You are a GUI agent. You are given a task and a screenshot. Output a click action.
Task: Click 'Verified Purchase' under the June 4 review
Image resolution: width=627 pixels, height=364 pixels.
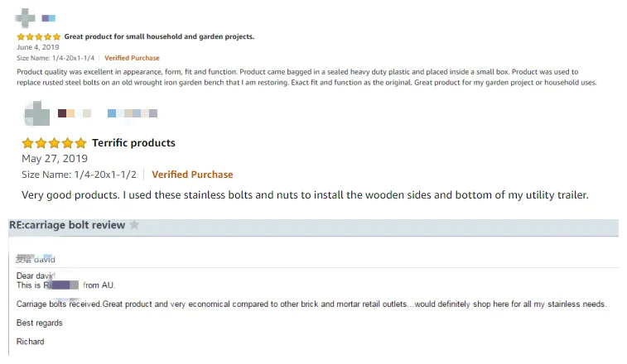132,59
